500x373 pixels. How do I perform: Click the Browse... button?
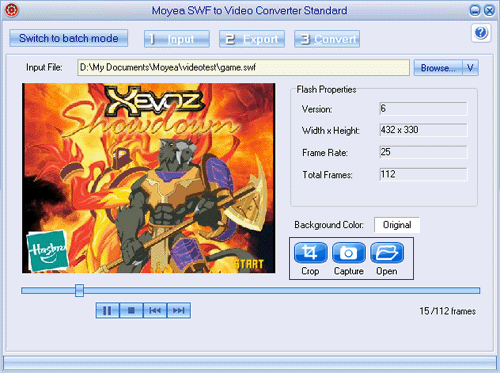438,68
